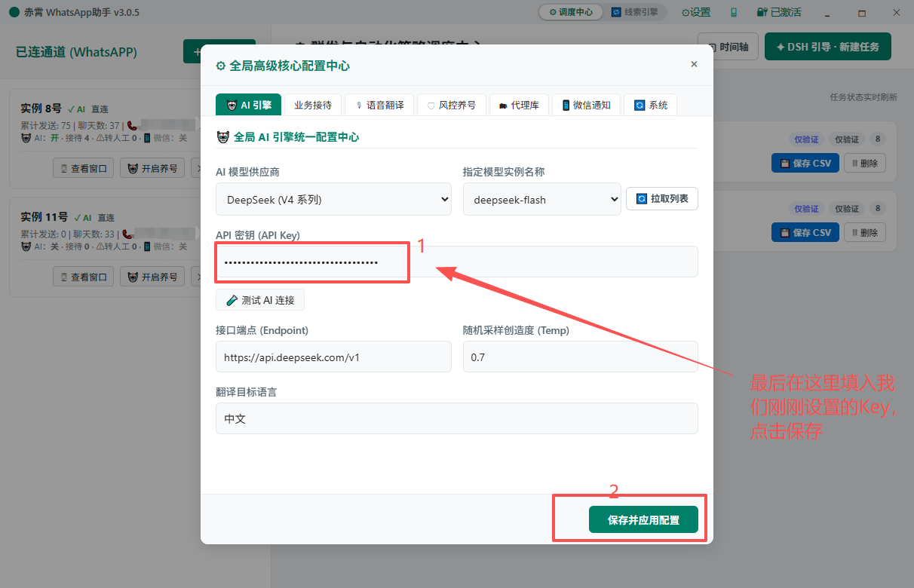
Task: Switch to the 风控养号 tab
Action: 451,105
